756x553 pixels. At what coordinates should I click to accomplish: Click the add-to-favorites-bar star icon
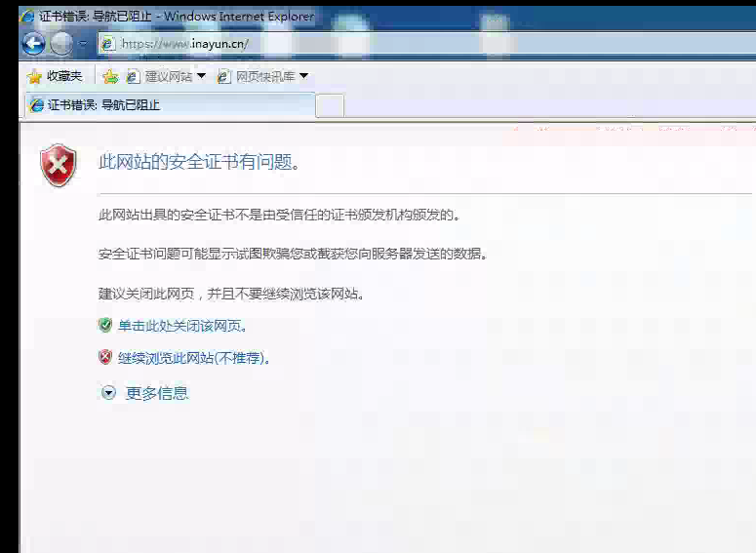[x=110, y=76]
